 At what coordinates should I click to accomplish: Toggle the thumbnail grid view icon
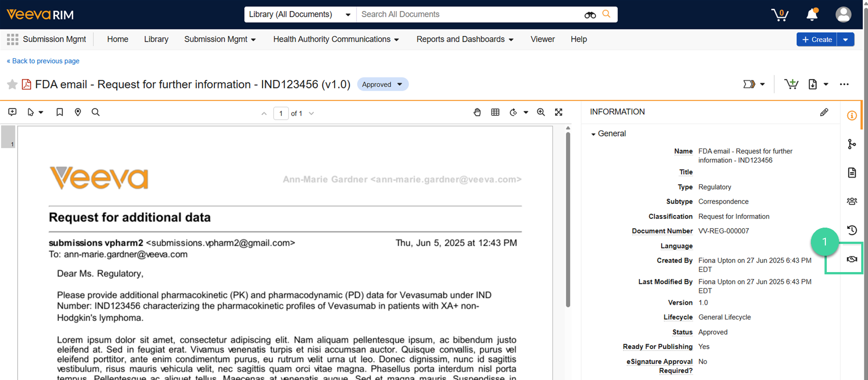click(x=495, y=112)
